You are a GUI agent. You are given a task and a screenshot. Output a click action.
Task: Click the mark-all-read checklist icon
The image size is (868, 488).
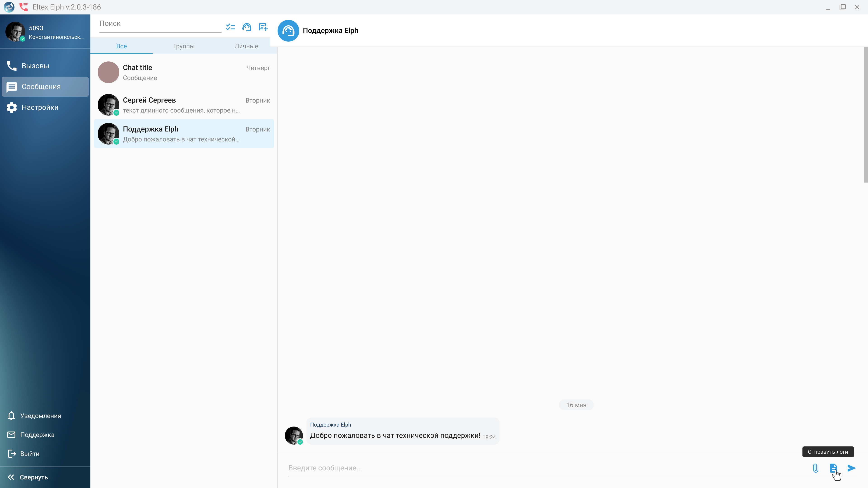(x=231, y=27)
